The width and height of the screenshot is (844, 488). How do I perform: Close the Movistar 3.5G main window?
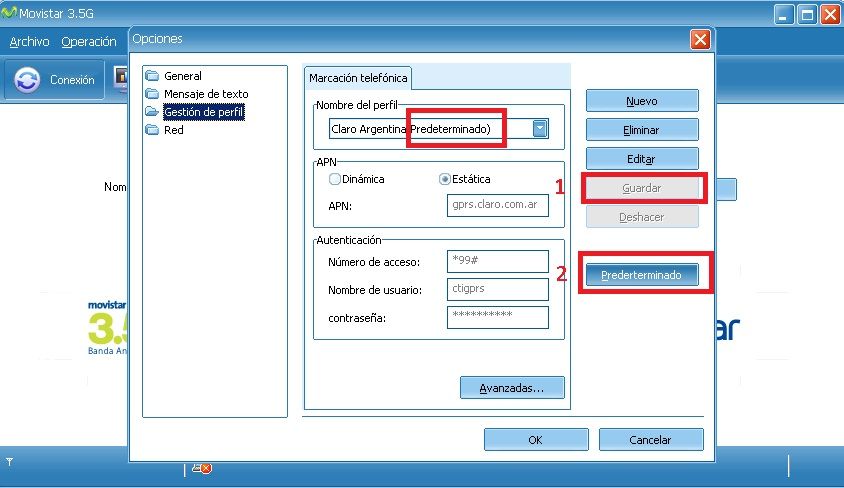point(831,15)
